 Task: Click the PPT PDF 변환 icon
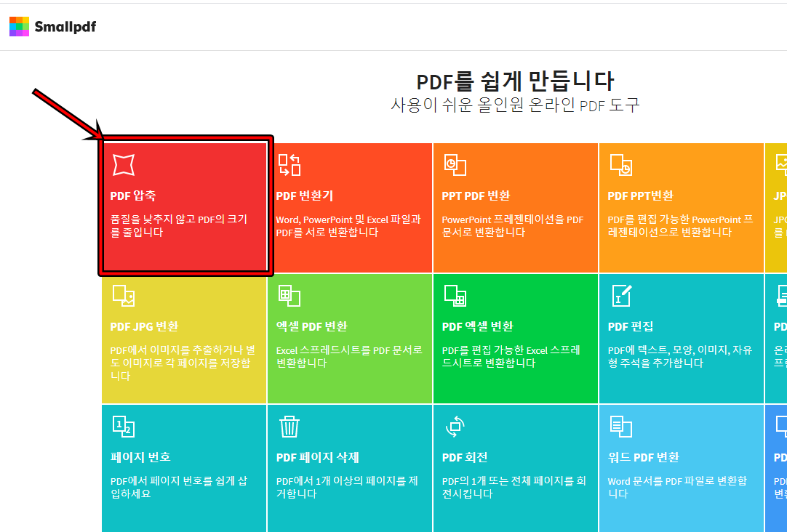(x=455, y=165)
